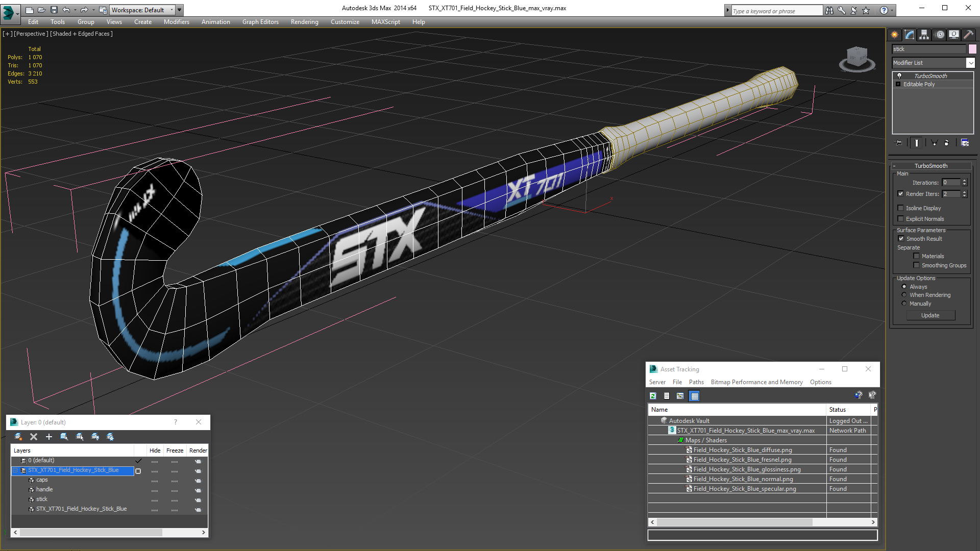Freeze/unfreeze all layers icon
Image resolution: width=980 pixels, height=551 pixels.
(110, 437)
